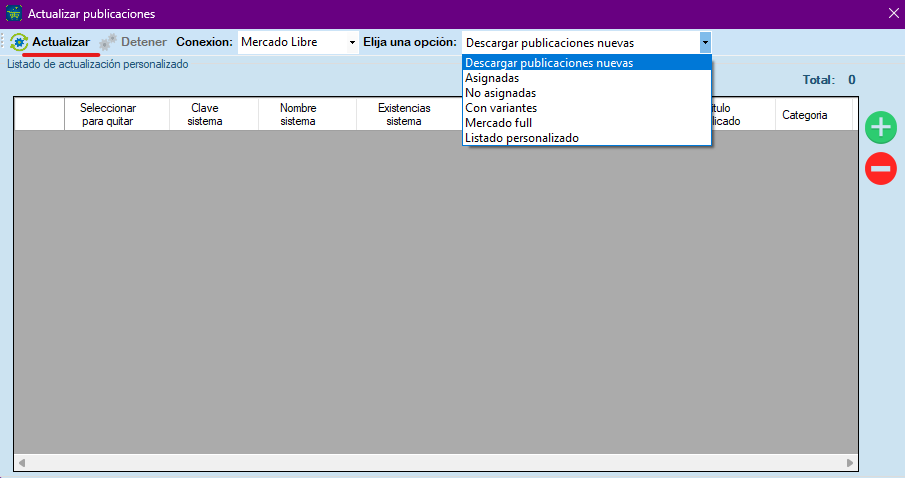
Task: Close the Actualizar publicaciones window
Action: point(893,14)
